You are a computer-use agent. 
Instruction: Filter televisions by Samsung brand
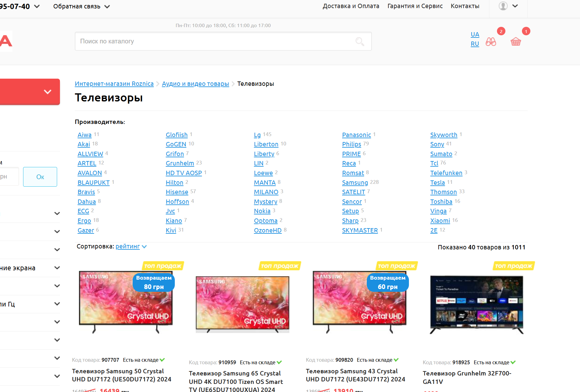[355, 183]
